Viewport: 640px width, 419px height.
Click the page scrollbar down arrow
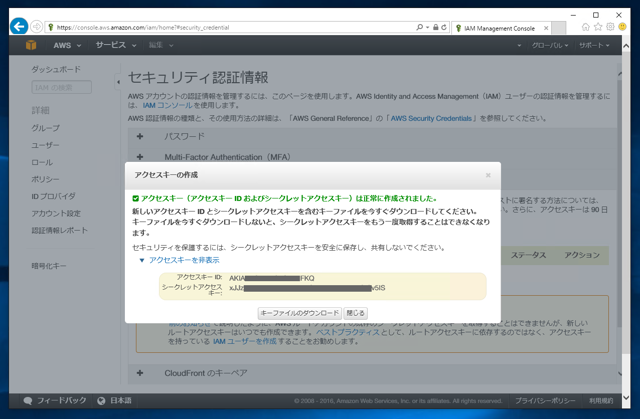626,398
